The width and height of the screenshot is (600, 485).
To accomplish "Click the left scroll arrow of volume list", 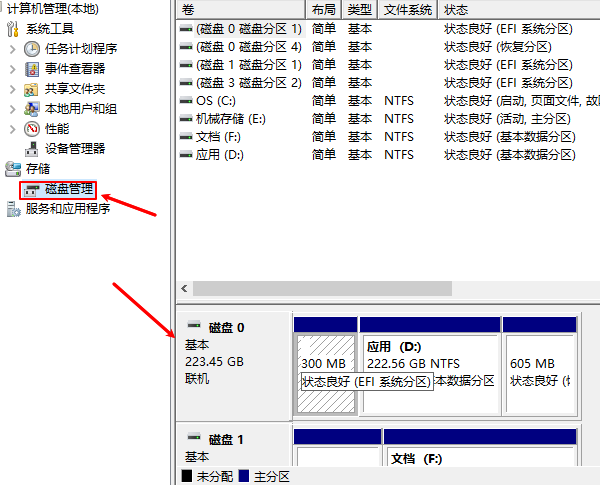I will pos(185,289).
